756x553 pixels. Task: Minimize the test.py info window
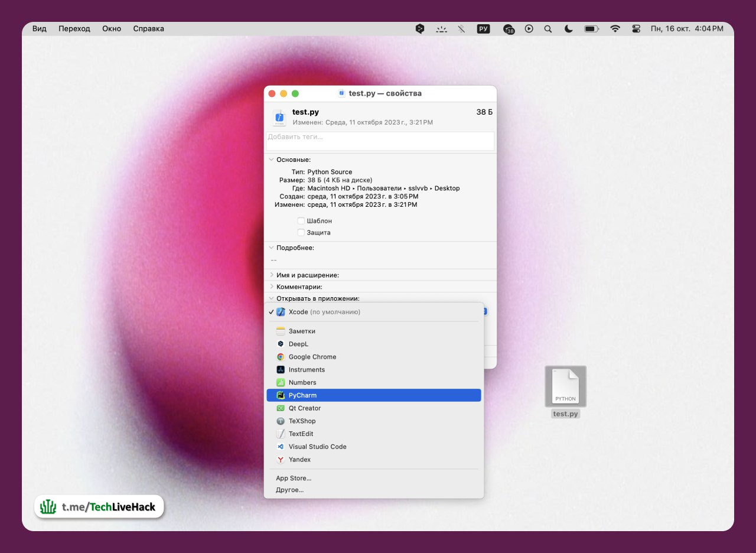coord(283,93)
